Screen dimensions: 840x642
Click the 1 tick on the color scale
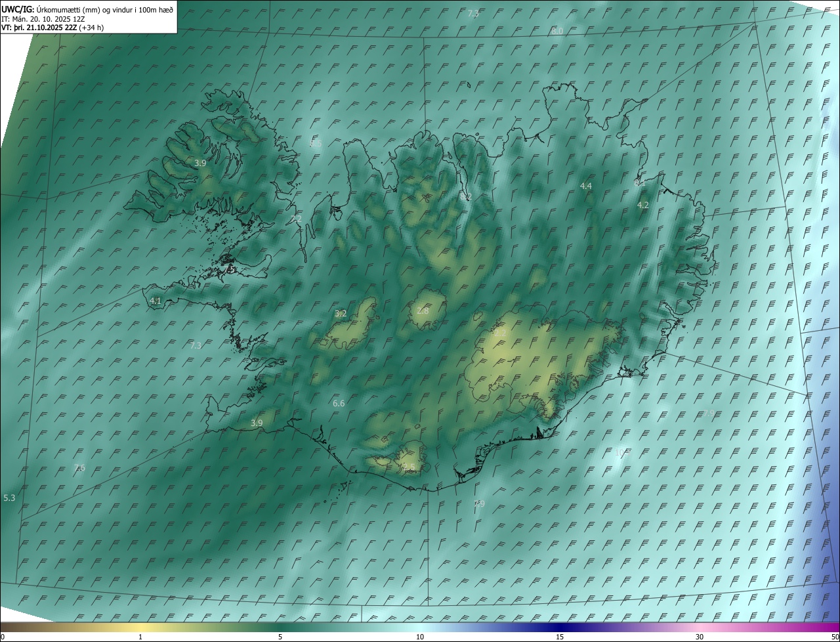point(140,637)
